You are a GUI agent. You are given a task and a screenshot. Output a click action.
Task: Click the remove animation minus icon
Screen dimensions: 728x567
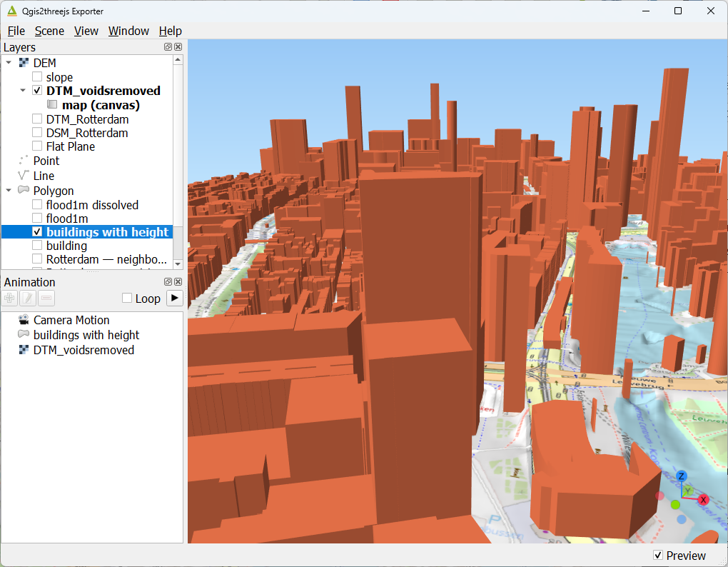click(45, 298)
